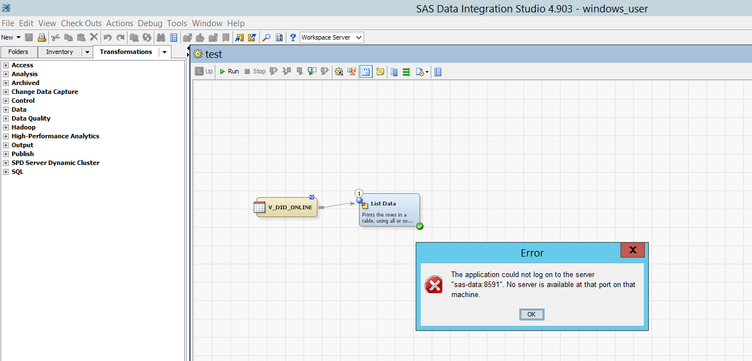
Task: Select the Transformations tab
Action: click(x=126, y=52)
